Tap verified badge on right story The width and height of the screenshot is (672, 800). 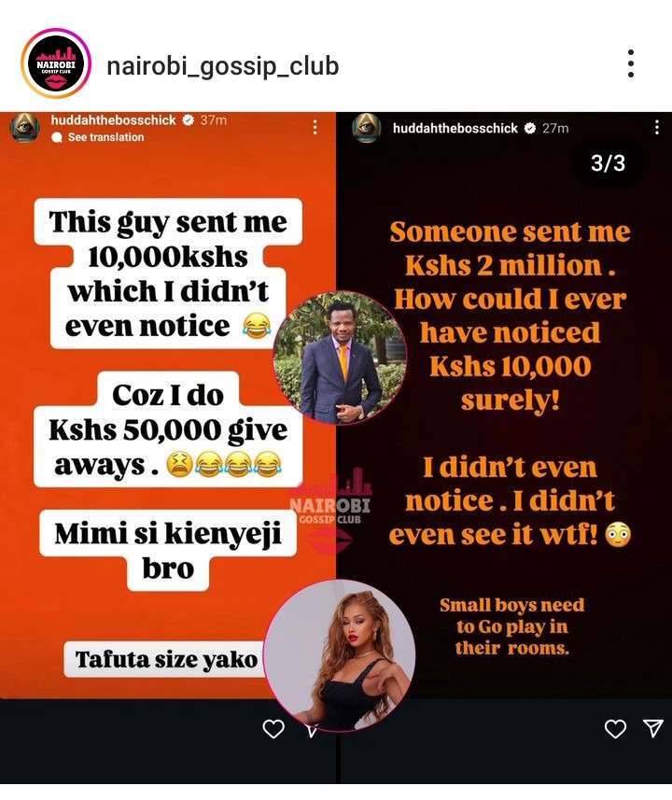pos(530,129)
